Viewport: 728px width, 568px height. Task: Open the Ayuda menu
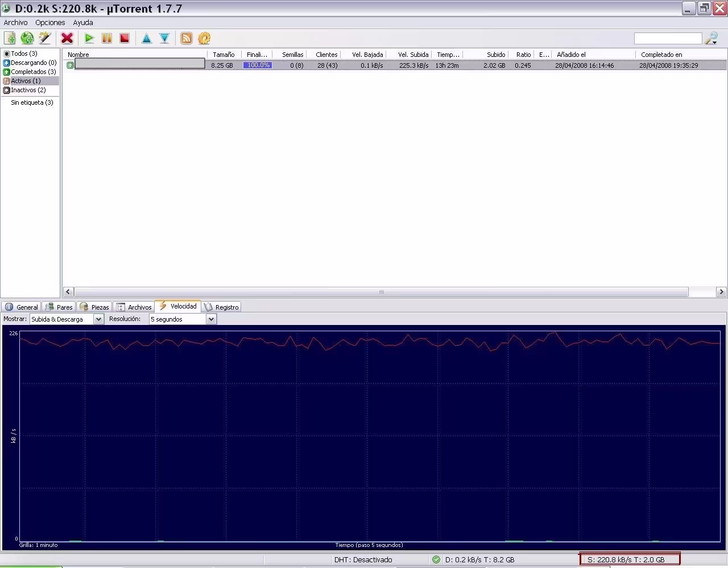point(83,22)
